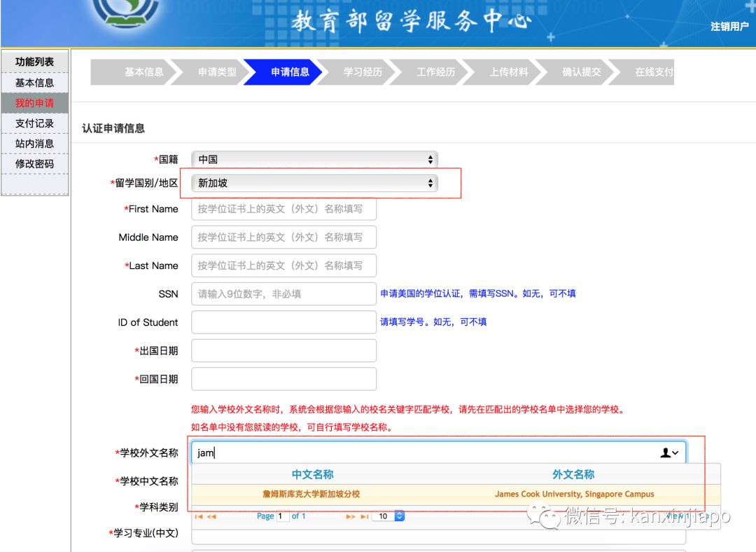Click the last page pager icon
Viewport: 756px width, 552px height.
[364, 516]
